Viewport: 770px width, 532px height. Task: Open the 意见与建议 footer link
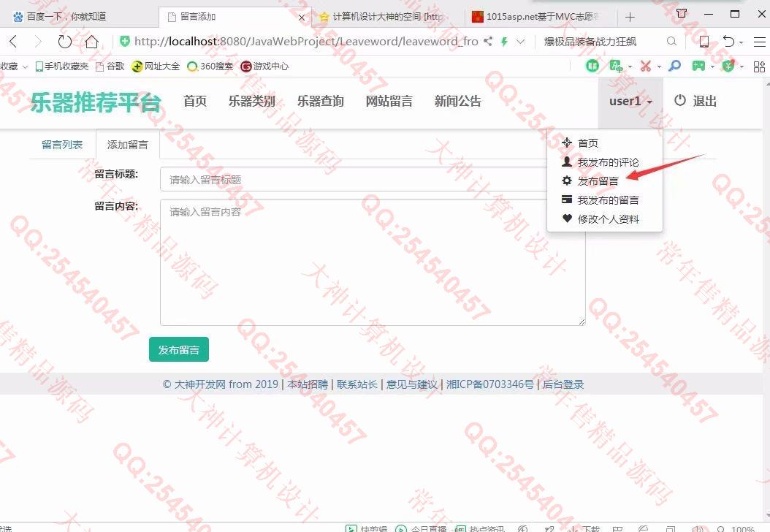click(411, 384)
